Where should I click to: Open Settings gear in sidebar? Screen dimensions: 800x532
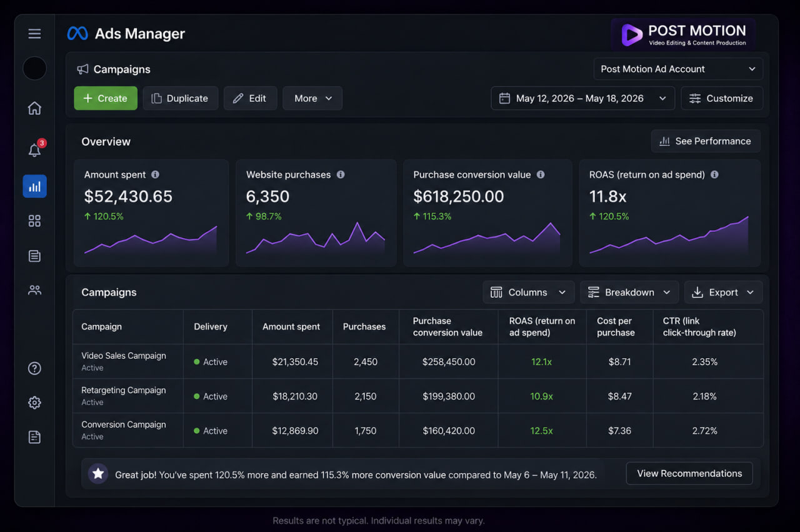pyautogui.click(x=34, y=403)
